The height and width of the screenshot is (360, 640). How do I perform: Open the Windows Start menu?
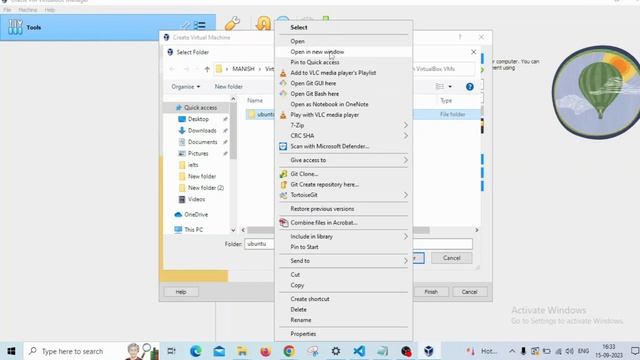pyautogui.click(x=11, y=351)
